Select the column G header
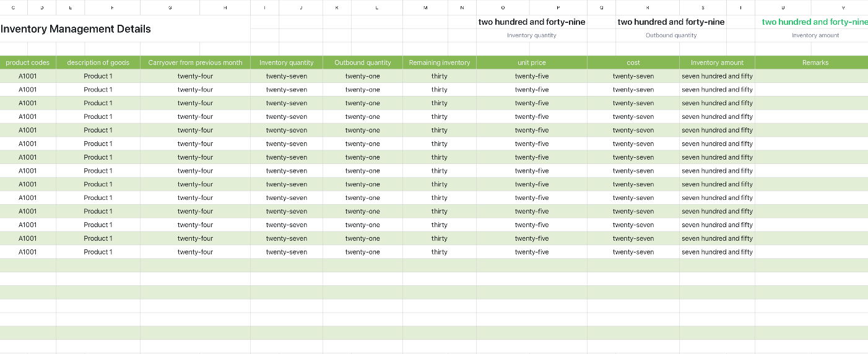The width and height of the screenshot is (868, 354). click(170, 7)
